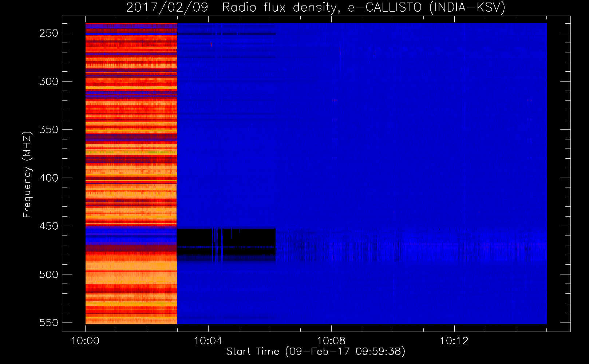This screenshot has width=589, height=364.
Task: Click the '350' frequency tick label
Action: pyautogui.click(x=49, y=130)
